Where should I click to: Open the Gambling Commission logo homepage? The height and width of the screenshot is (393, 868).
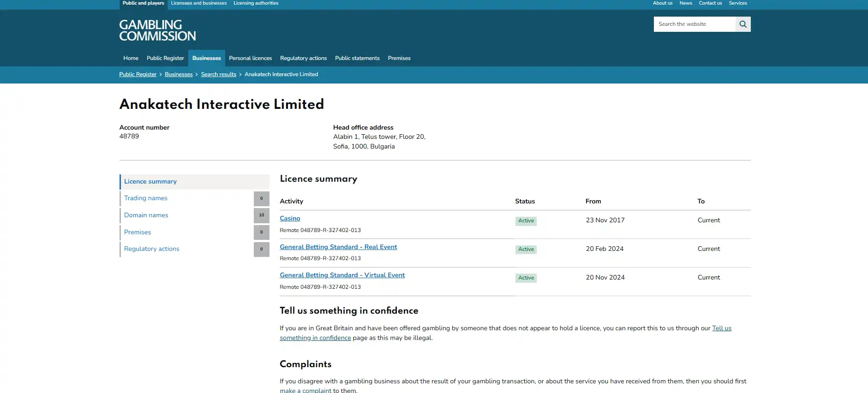click(157, 30)
